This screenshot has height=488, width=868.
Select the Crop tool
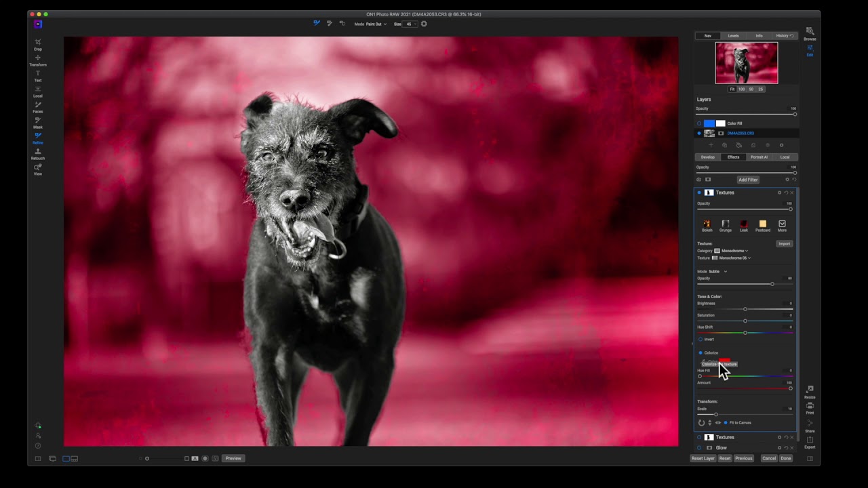[x=38, y=44]
